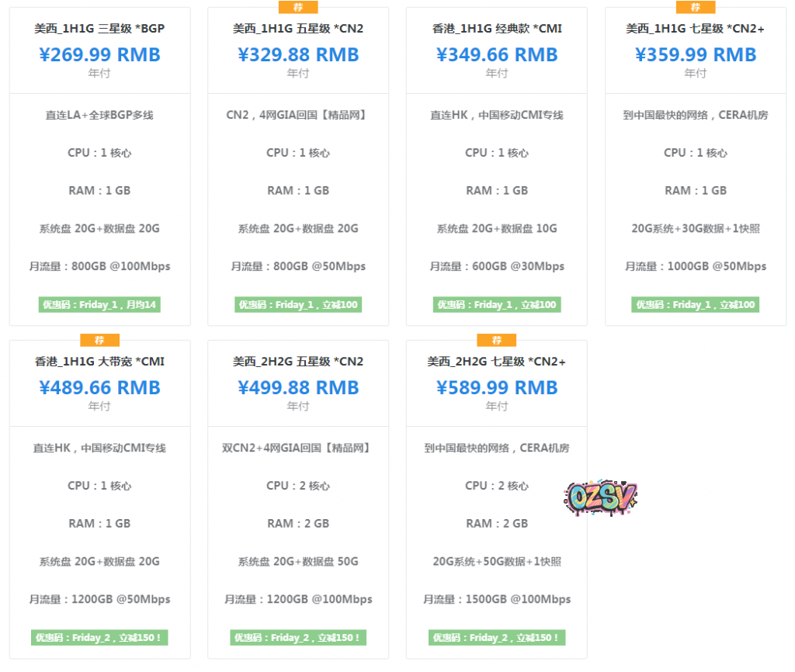Click the coupon label under the ¥359.99 plan

tap(695, 305)
